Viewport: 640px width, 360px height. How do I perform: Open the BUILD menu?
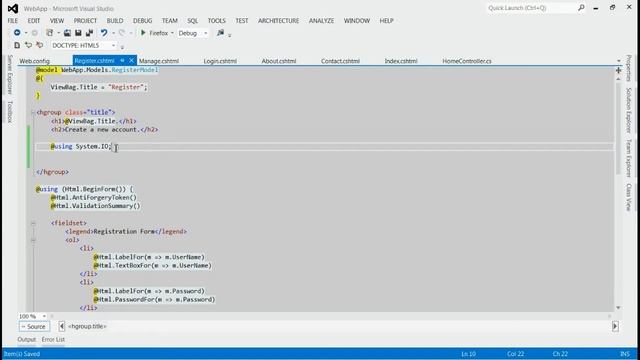pyautogui.click(x=115, y=20)
